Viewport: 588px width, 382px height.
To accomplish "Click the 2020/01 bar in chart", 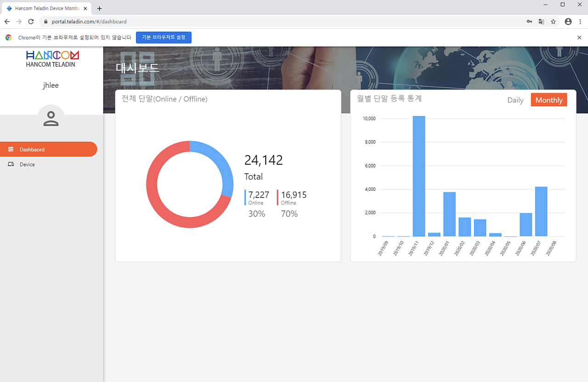I will click(449, 214).
